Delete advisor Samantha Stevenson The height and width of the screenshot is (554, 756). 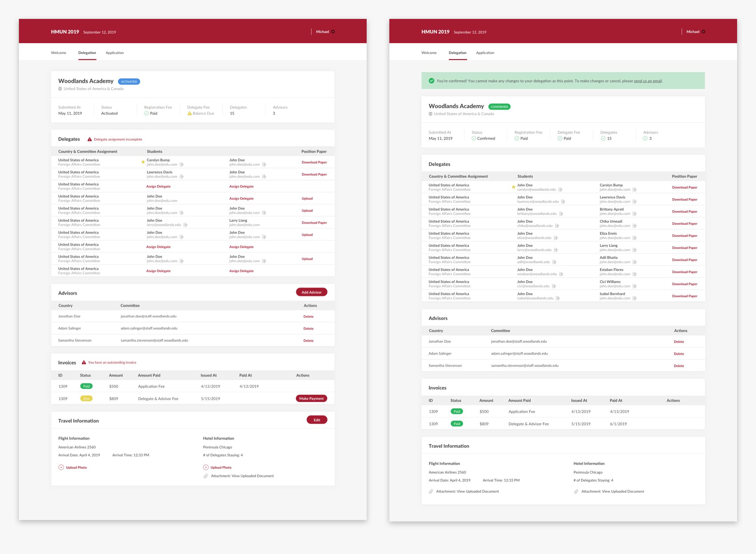(308, 340)
